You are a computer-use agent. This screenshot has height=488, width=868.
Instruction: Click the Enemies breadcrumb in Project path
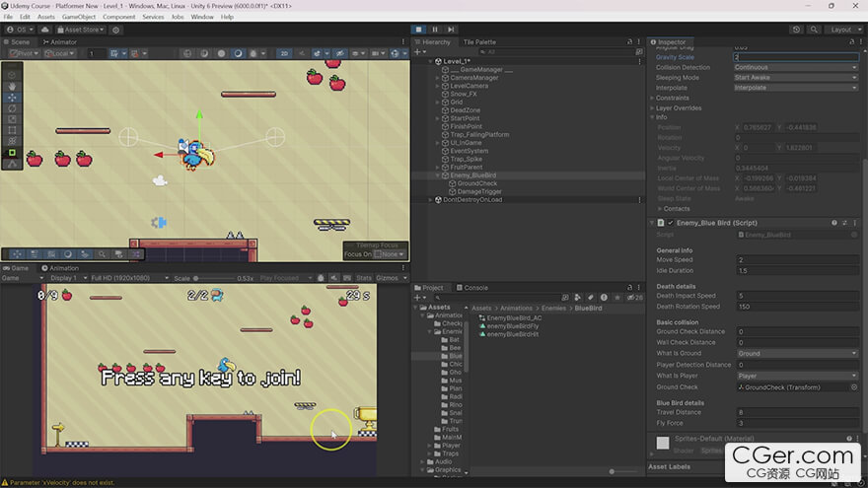[553, 309]
